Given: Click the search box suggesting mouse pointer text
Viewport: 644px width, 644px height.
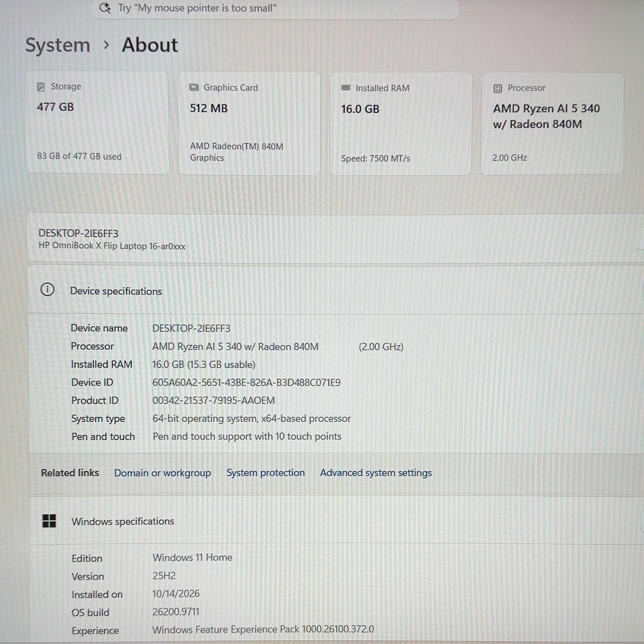Looking at the screenshot, I should click(x=276, y=9).
